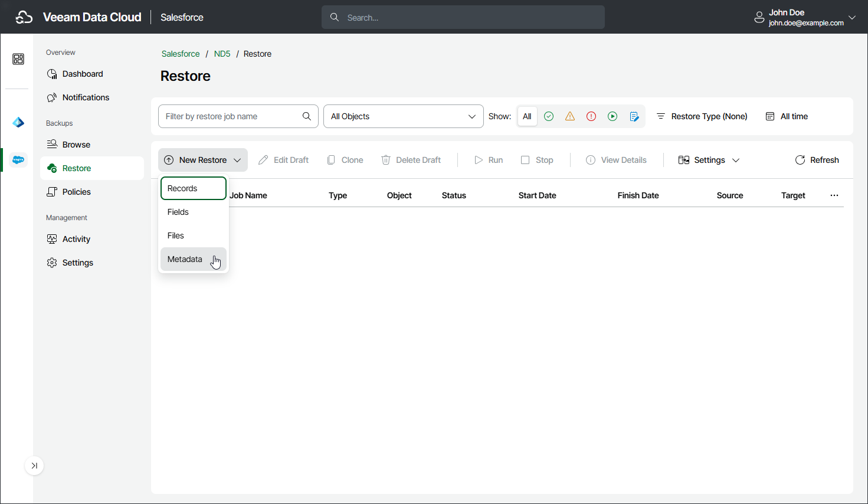Sort by the Target column header
This screenshot has height=504, width=868.
pyautogui.click(x=793, y=195)
